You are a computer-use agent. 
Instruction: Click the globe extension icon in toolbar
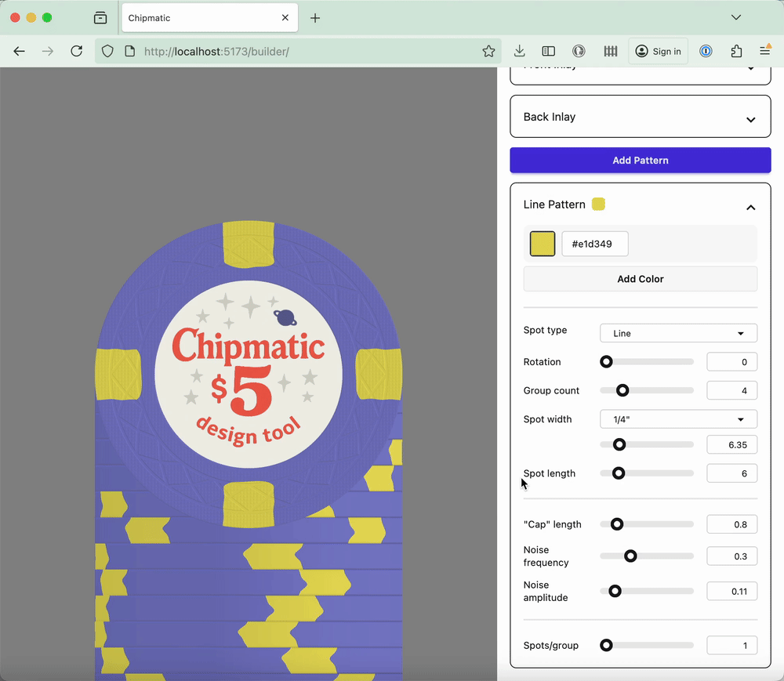(x=579, y=51)
